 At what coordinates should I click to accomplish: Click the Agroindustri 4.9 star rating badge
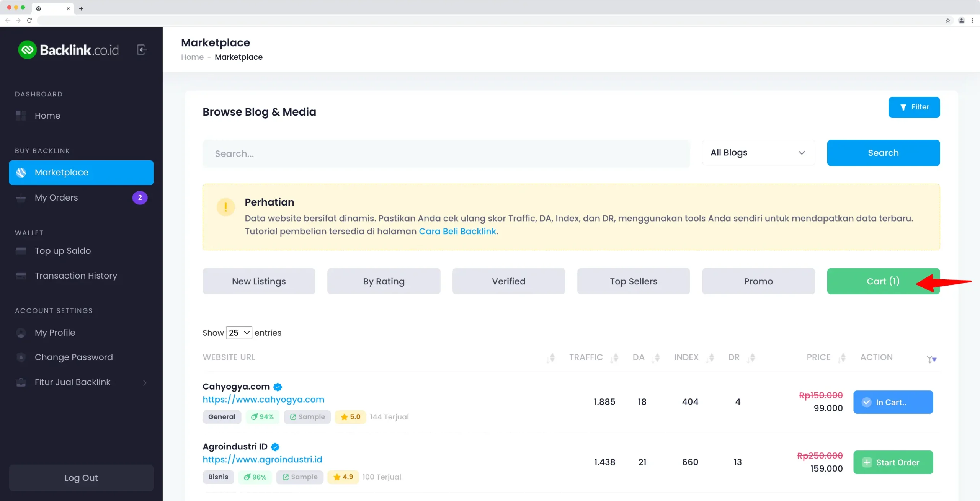coord(343,477)
